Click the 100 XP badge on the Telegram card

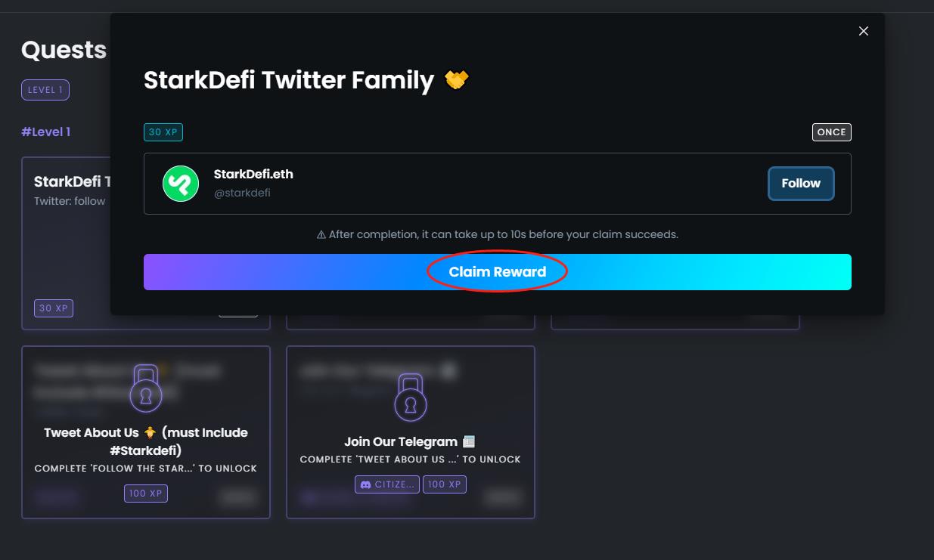pyautogui.click(x=445, y=484)
